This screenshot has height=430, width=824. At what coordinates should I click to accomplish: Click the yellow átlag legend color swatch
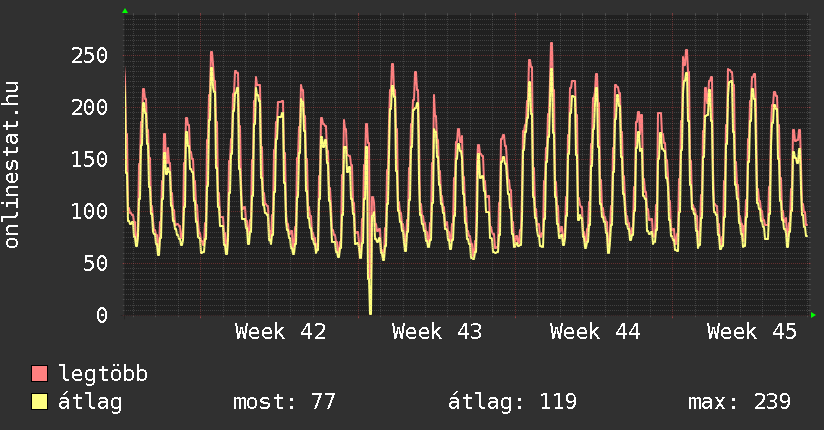click(39, 402)
